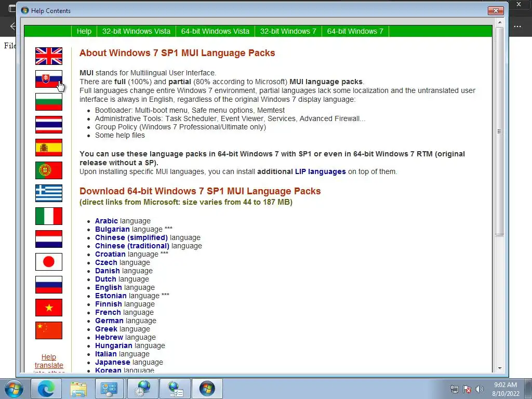Open the German language pack link
Screen dimensions: 532x399
[109, 321]
